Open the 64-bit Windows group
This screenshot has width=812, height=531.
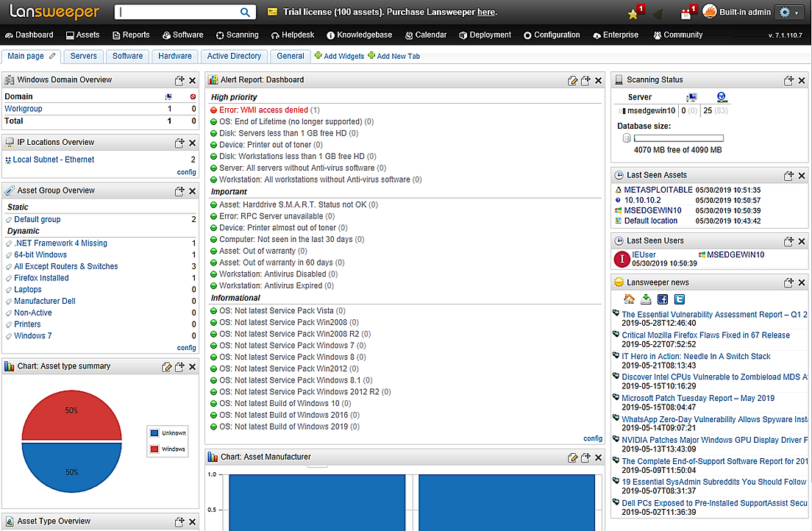[40, 254]
